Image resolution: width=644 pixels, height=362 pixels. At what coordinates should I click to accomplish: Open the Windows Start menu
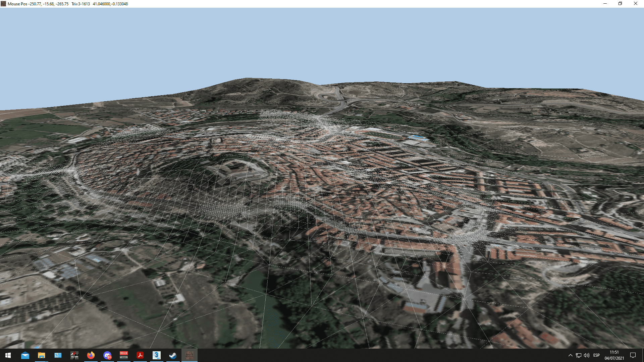click(8, 355)
